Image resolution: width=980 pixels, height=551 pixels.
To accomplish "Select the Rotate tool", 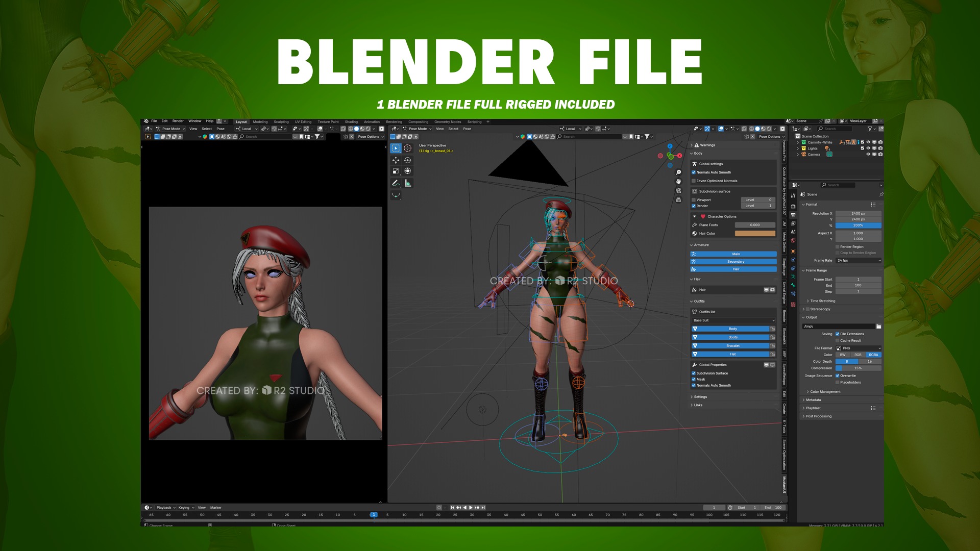I will click(407, 160).
